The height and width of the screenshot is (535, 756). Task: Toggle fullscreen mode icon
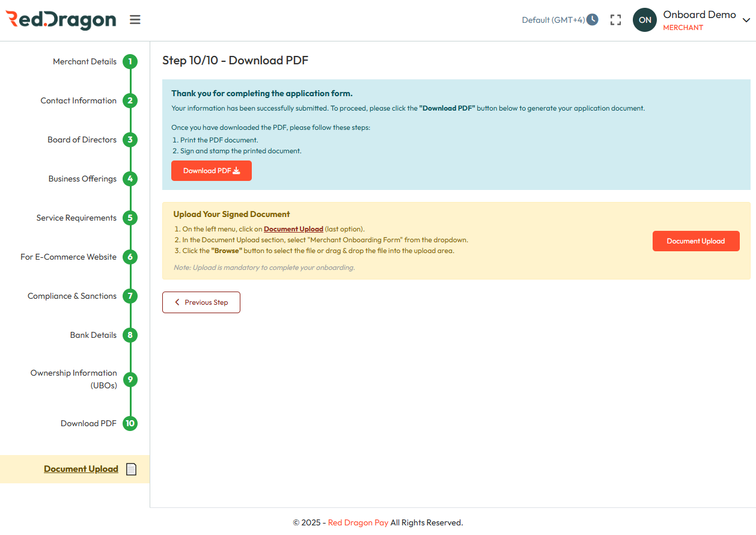click(615, 20)
